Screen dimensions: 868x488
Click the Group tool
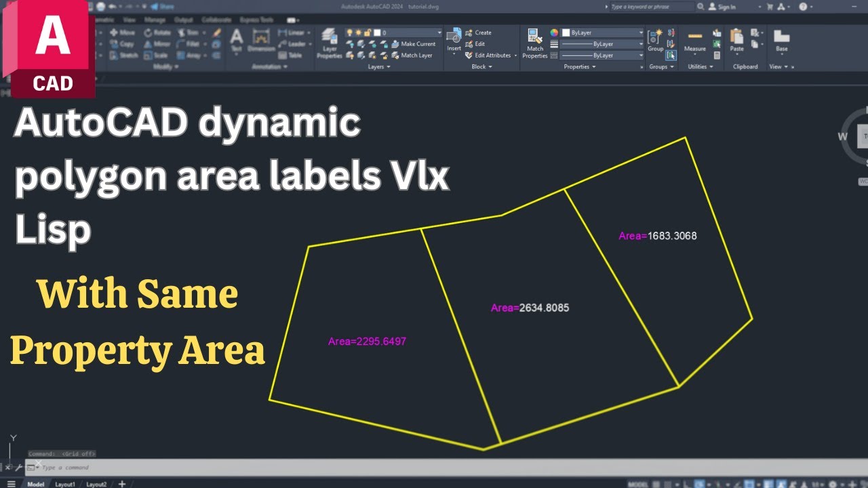click(655, 40)
